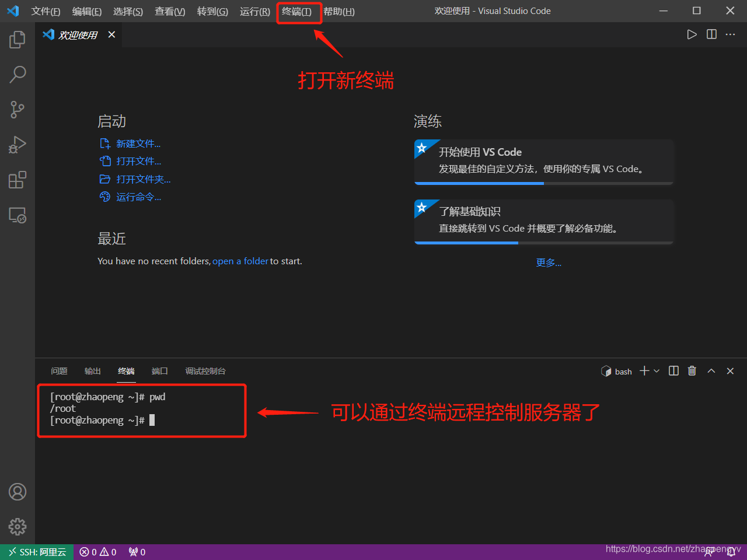Open the Remote Explorer view
The width and height of the screenshot is (747, 560).
18,215
